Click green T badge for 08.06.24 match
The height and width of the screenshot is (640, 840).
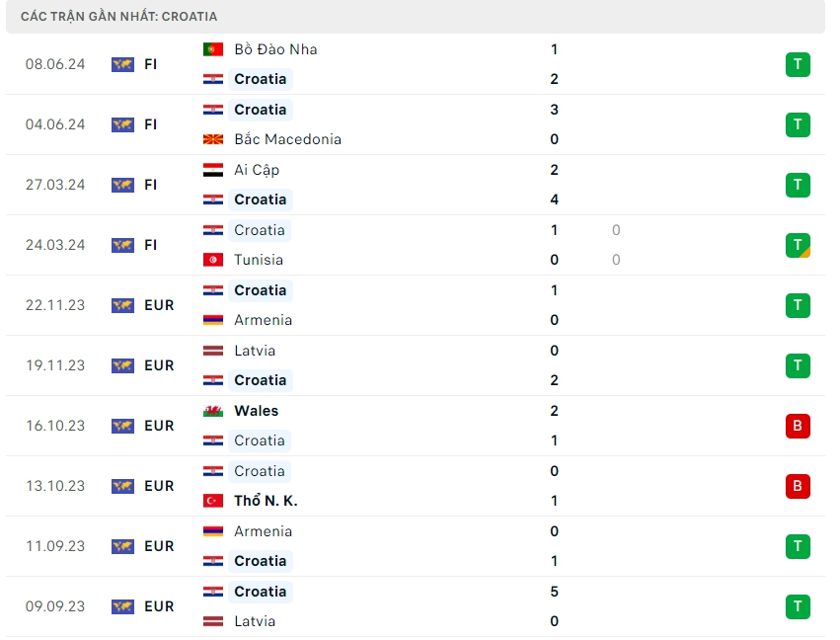pos(798,65)
